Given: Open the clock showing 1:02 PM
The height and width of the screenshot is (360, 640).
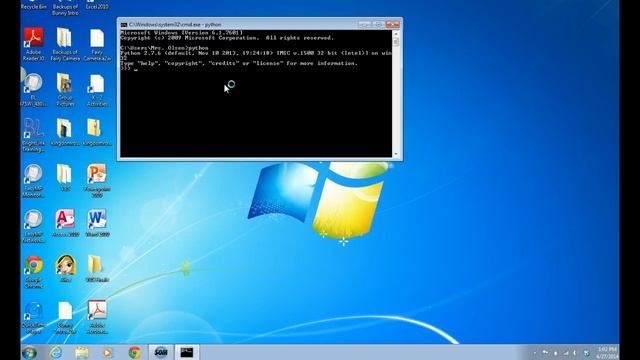Looking at the screenshot, I should (x=607, y=353).
